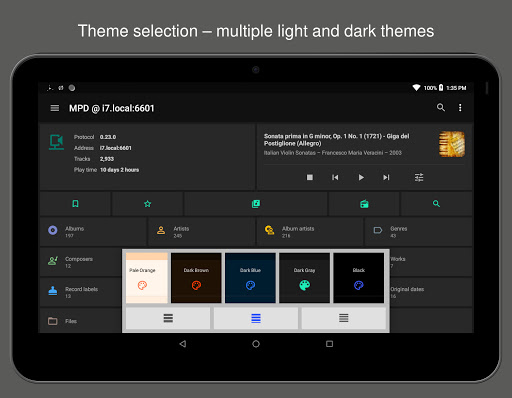The image size is (512, 398).
Task: Click the search magnifier in the top bar
Action: pos(441,107)
